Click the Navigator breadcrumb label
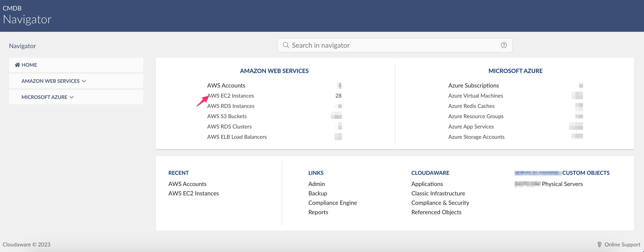Image resolution: width=644 pixels, height=252 pixels. (x=22, y=46)
